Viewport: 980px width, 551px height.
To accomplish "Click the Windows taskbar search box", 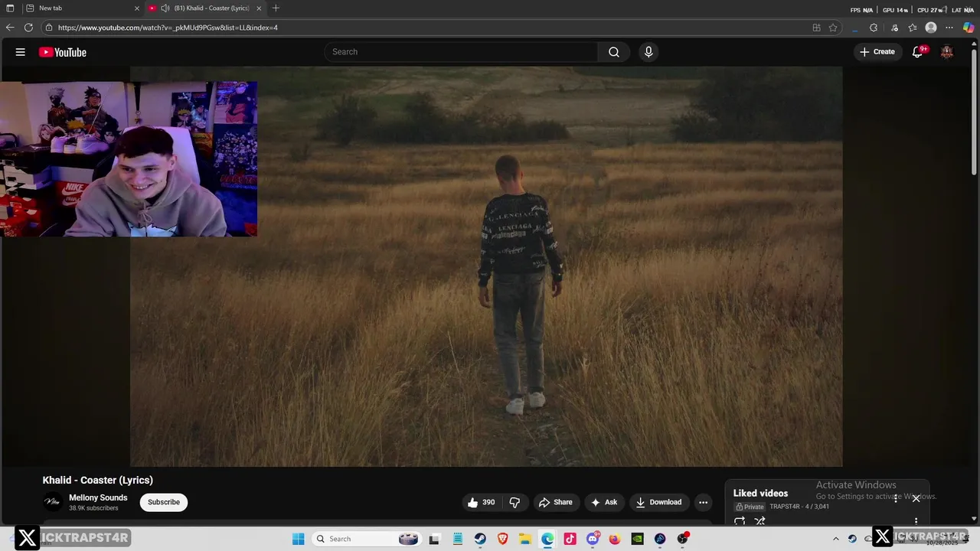I will click(x=366, y=539).
